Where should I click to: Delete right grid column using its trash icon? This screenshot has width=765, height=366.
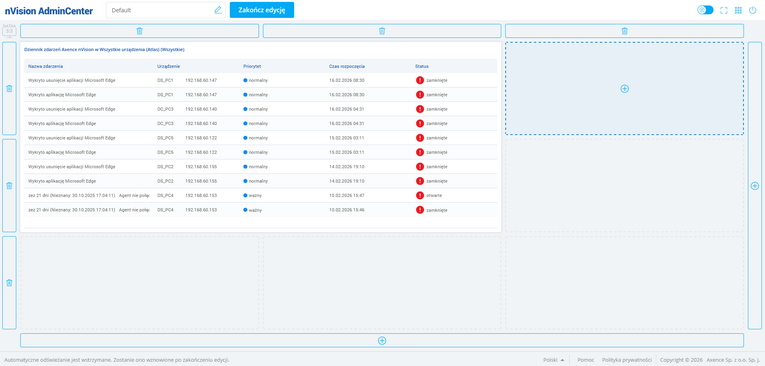(x=624, y=31)
